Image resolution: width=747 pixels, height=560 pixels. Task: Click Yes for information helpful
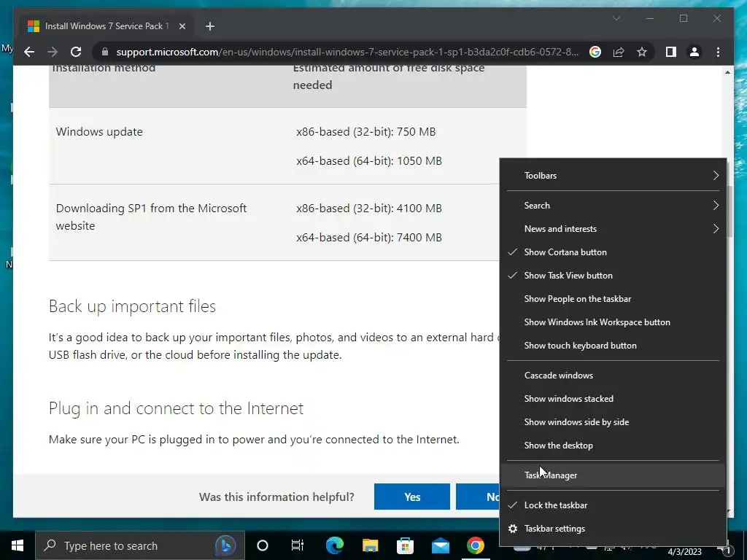pyautogui.click(x=412, y=497)
